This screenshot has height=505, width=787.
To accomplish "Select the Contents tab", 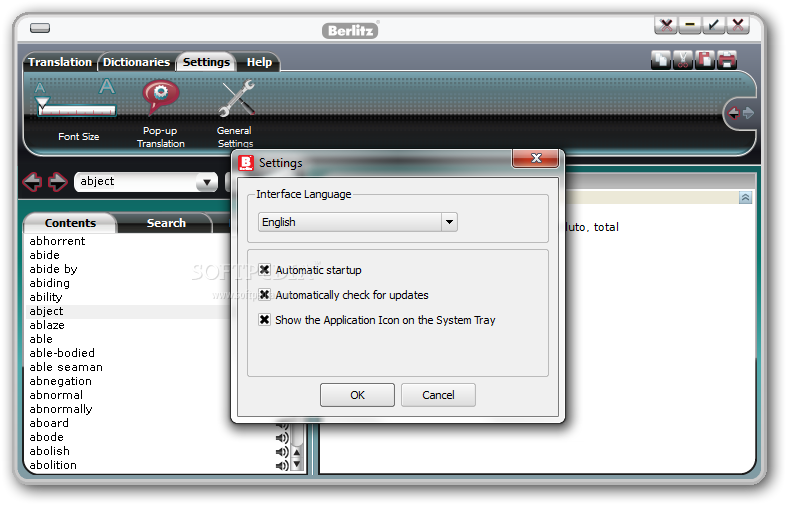I will (70, 223).
